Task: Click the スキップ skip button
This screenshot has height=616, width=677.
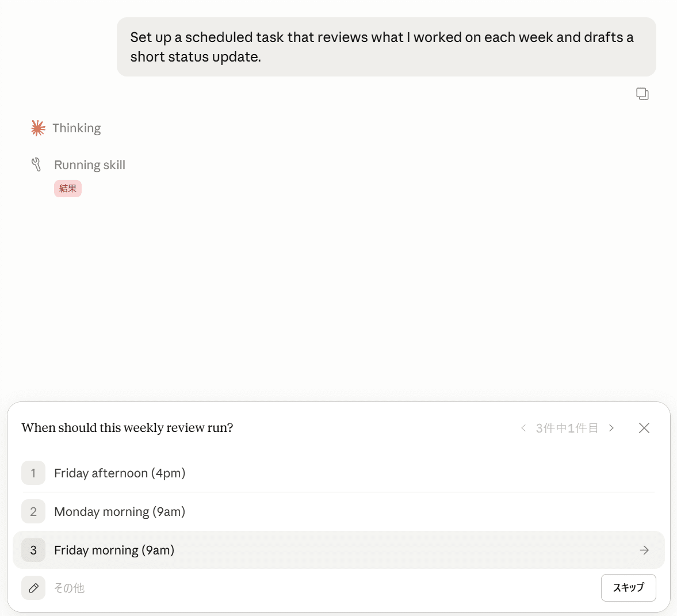Action: tap(628, 587)
